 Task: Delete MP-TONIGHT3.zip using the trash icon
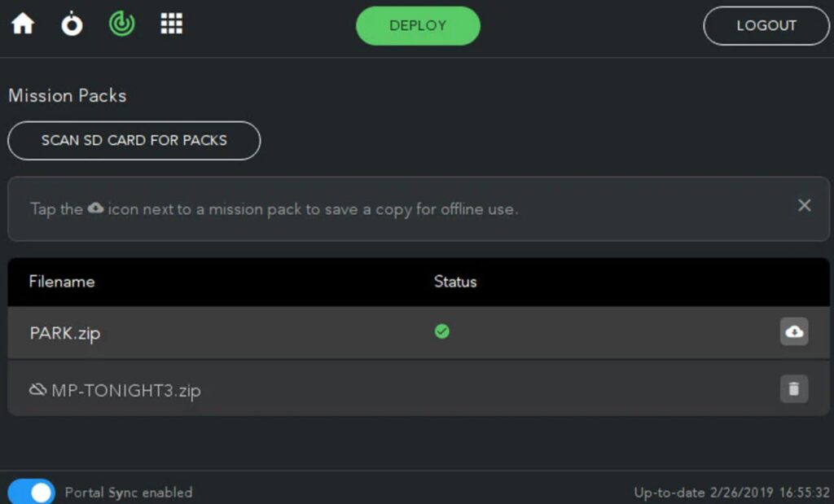tap(793, 389)
